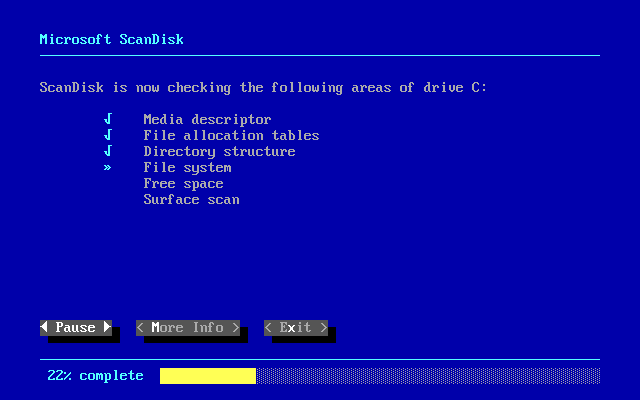Open the More Info button
The height and width of the screenshot is (400, 640).
tap(188, 328)
